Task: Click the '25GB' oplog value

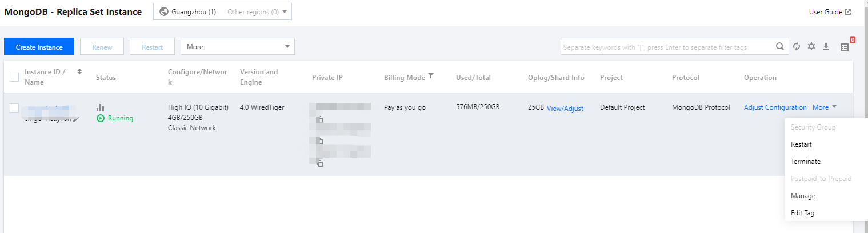Action: pyautogui.click(x=536, y=107)
